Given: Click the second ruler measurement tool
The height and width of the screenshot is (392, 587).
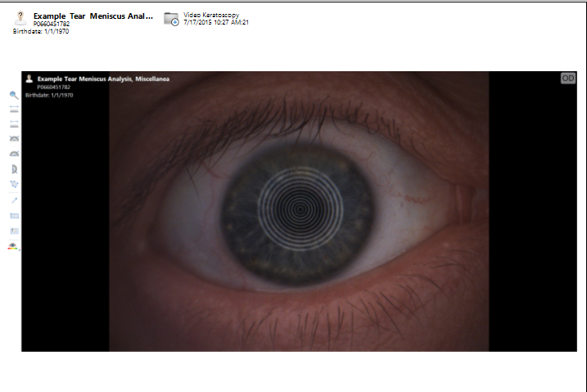Looking at the screenshot, I should coord(14,123).
